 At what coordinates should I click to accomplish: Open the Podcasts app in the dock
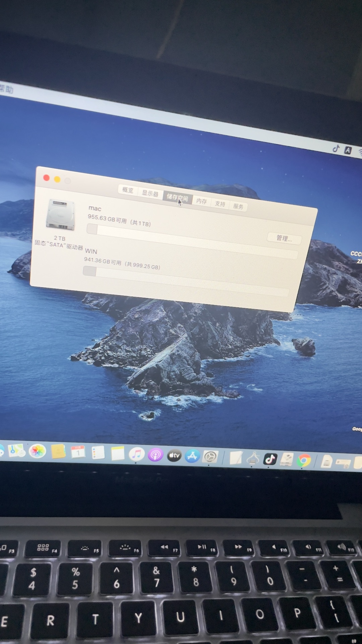tap(155, 455)
